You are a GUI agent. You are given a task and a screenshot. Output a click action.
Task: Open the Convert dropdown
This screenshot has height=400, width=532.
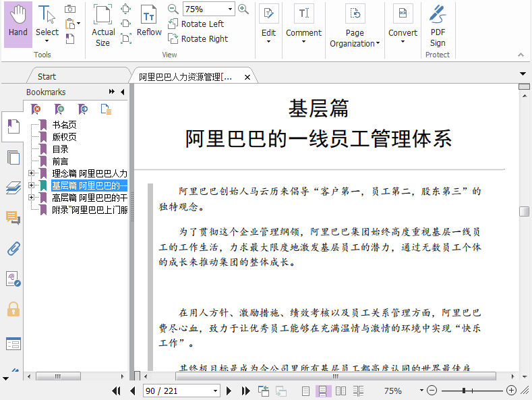[403, 24]
